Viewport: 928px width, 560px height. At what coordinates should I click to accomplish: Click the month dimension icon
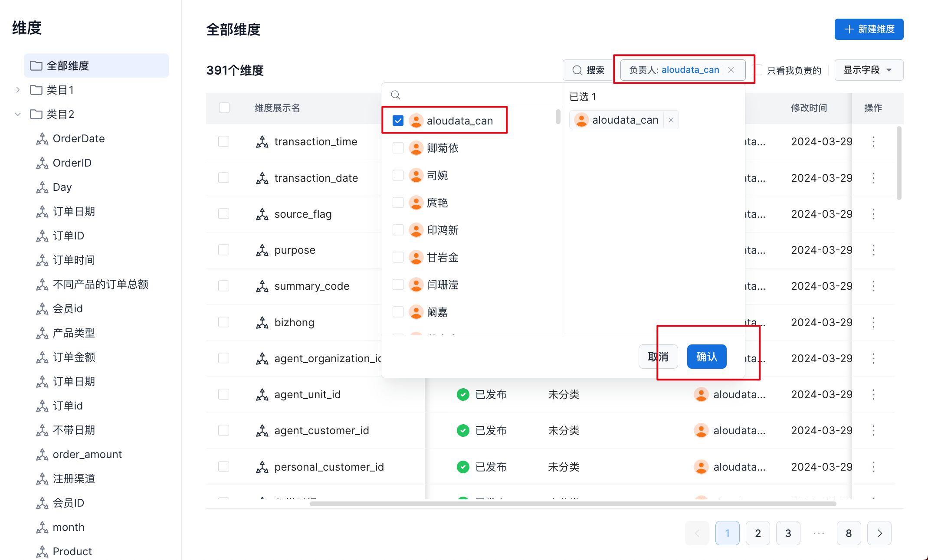(42, 527)
